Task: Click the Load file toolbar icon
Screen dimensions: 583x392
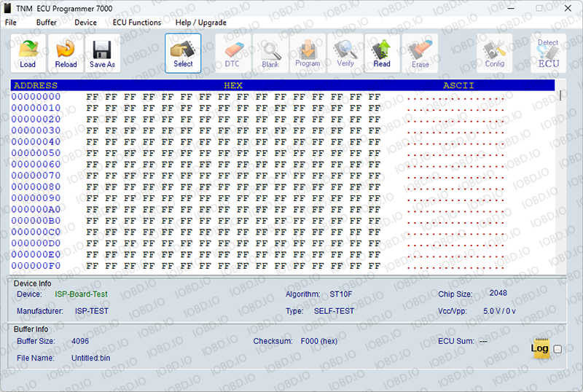Action: pos(28,52)
